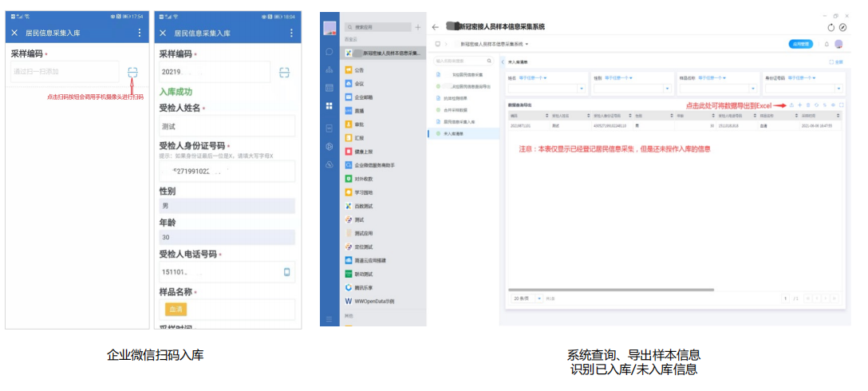Close the right phone's 居民信息采集入库 page
868x391 pixels.
click(x=163, y=33)
